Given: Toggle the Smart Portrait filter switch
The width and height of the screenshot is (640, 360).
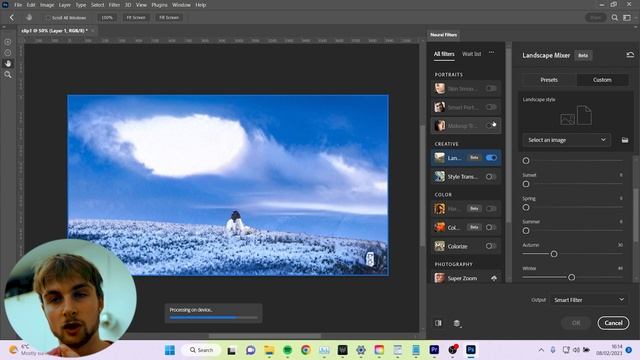Looking at the screenshot, I should [x=491, y=107].
